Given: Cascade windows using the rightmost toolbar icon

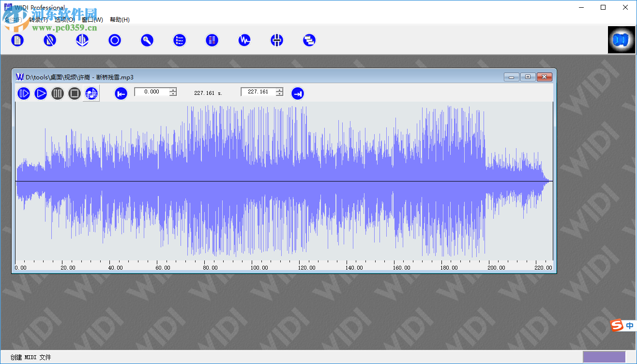Looking at the screenshot, I should [x=309, y=40].
